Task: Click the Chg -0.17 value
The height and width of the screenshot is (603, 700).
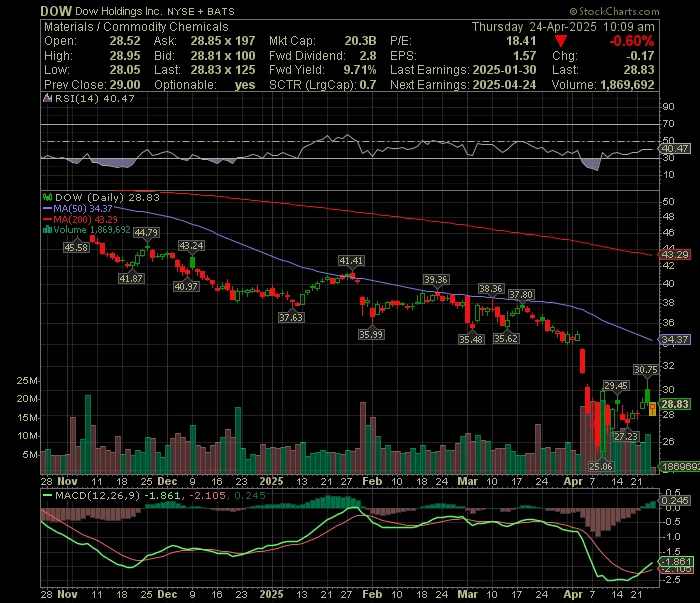Action: (640, 56)
